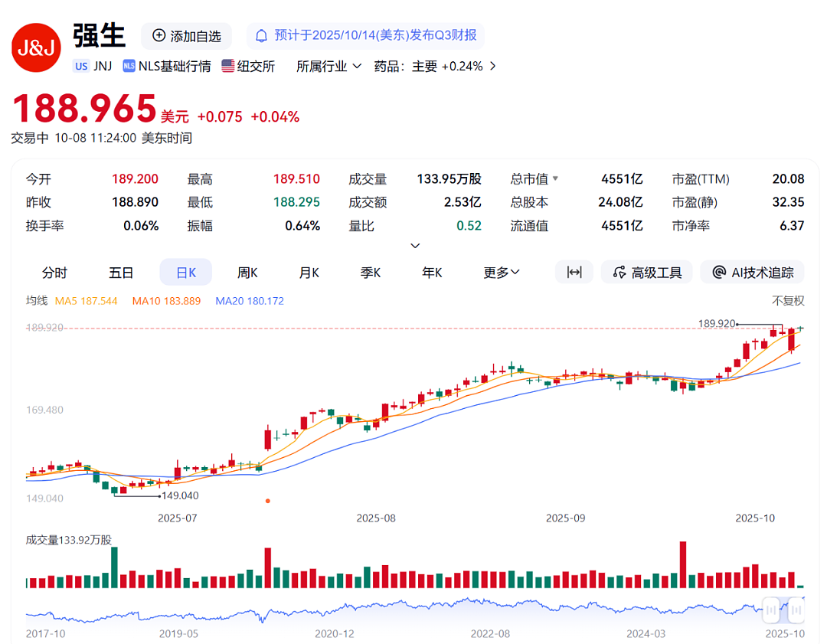Expand more quote details chevron

click(415, 246)
